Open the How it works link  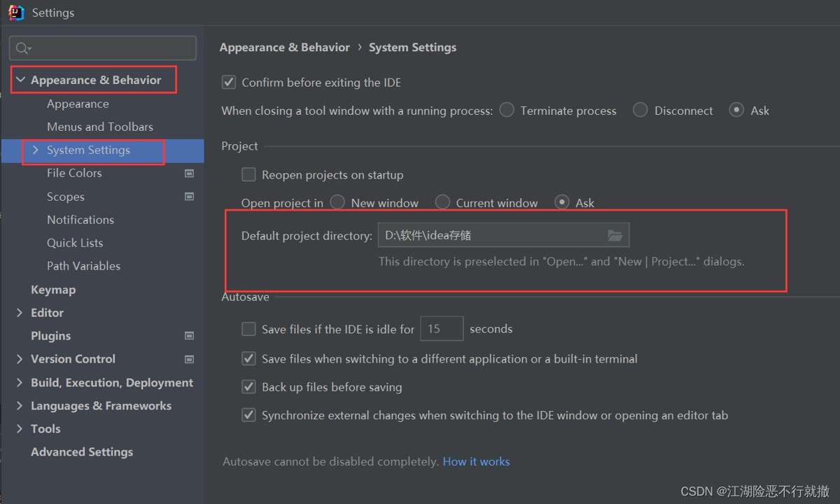(x=476, y=461)
